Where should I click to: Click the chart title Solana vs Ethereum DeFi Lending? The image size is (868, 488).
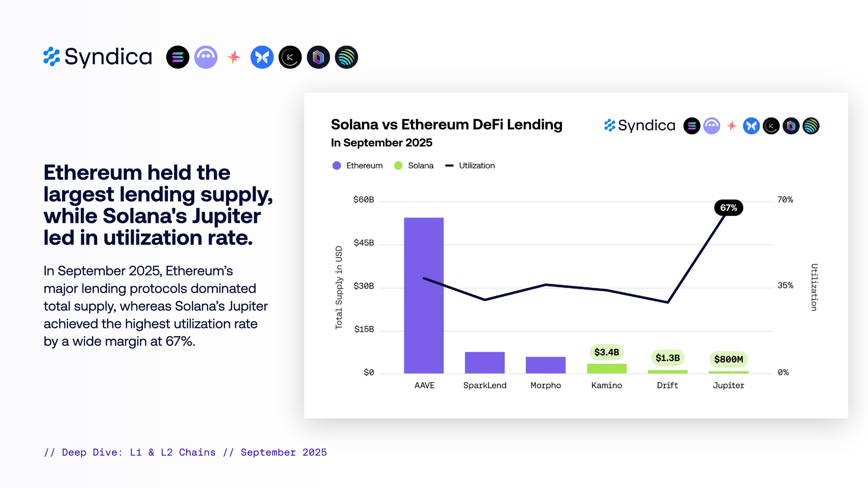pos(447,125)
